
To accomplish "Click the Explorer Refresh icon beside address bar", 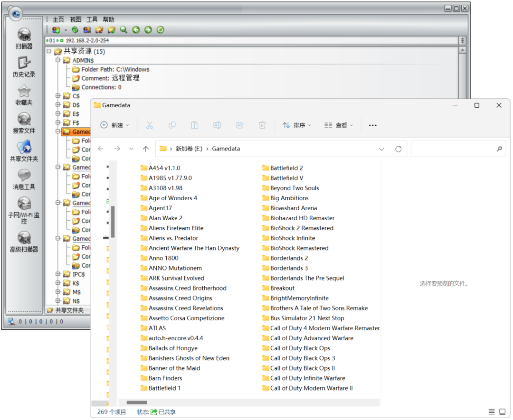I will coord(398,149).
